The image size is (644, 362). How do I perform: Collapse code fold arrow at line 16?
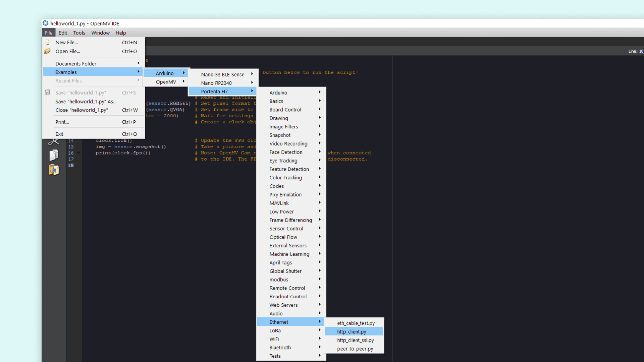[x=78, y=153]
